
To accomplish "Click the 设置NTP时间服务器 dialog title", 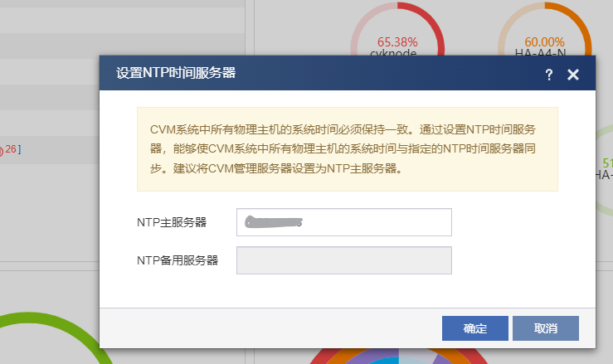I will [176, 74].
